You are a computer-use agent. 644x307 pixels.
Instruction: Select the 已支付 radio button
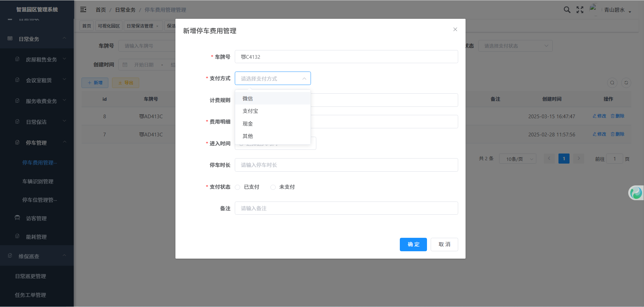pos(238,187)
